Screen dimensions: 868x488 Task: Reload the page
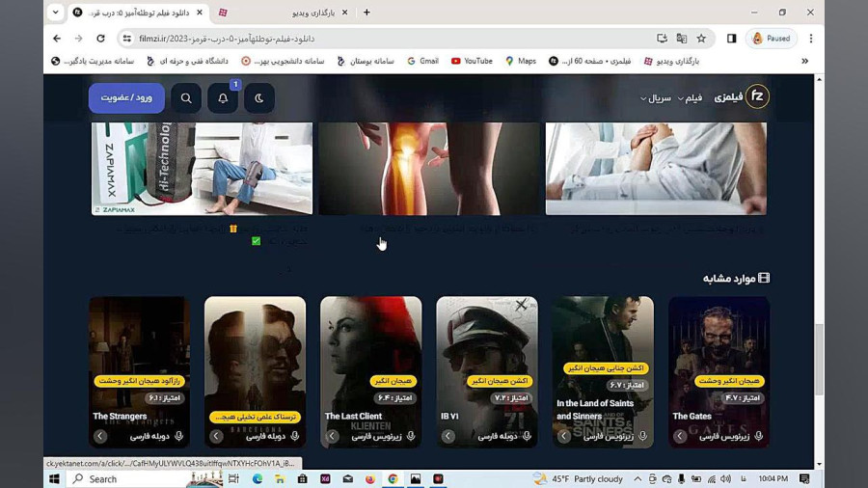click(x=100, y=39)
